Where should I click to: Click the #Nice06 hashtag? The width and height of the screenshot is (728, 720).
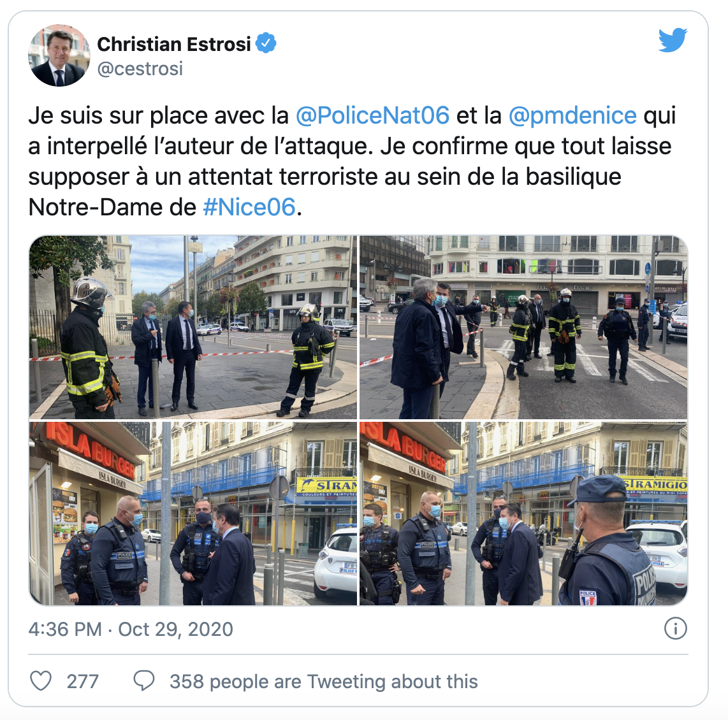pos(249,207)
